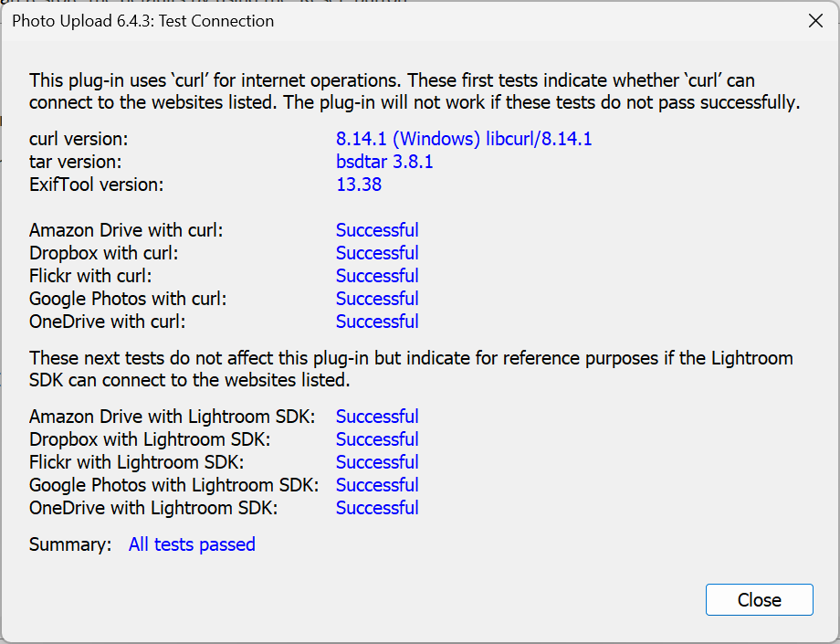
Task: Click the ExifTool version label
Action: pyautogui.click(x=97, y=185)
